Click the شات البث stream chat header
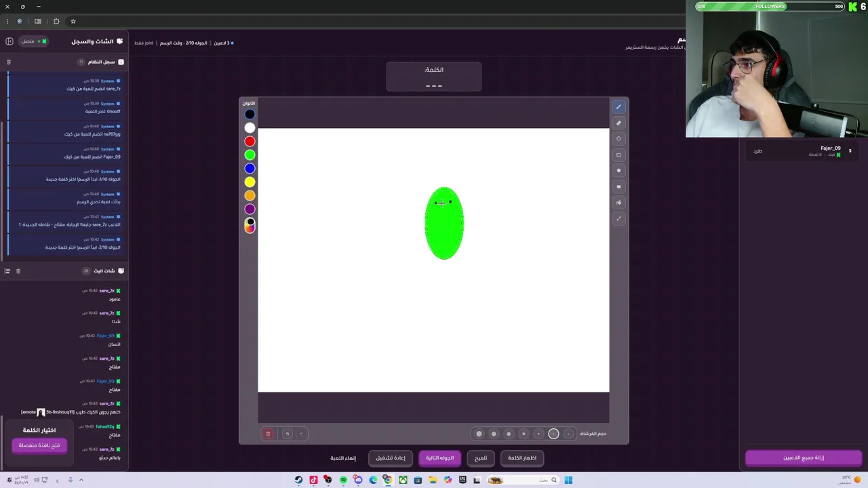The image size is (868, 488). tap(104, 271)
